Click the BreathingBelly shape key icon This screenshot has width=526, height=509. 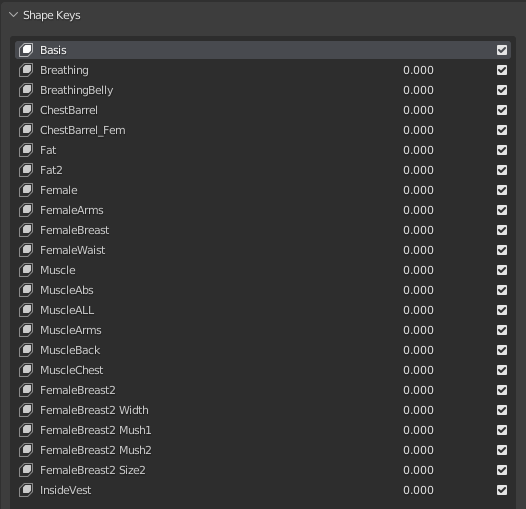click(26, 90)
